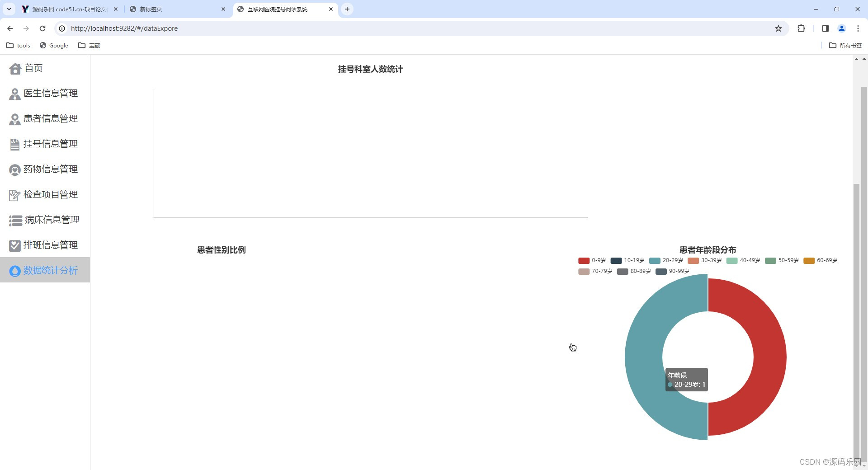This screenshot has height=470, width=868.
Task: Open the tab search dropdown arrow
Action: coord(9,9)
